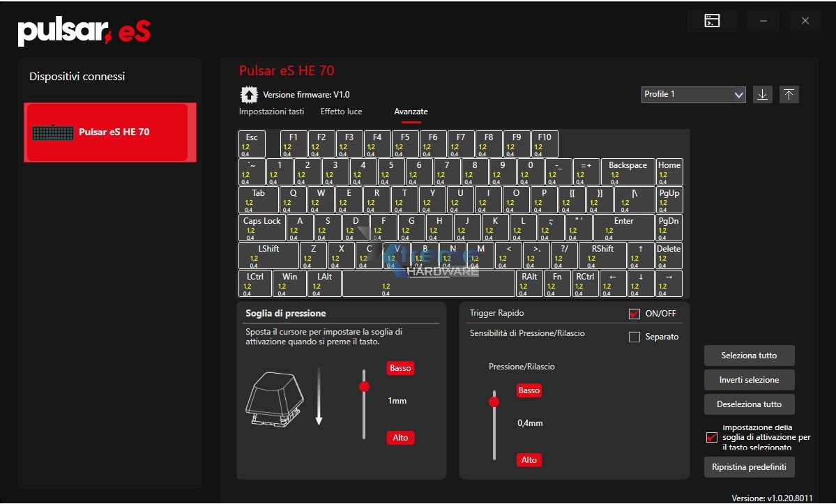The image size is (836, 504).
Task: Open the Avanzate tab
Action: [x=411, y=112]
